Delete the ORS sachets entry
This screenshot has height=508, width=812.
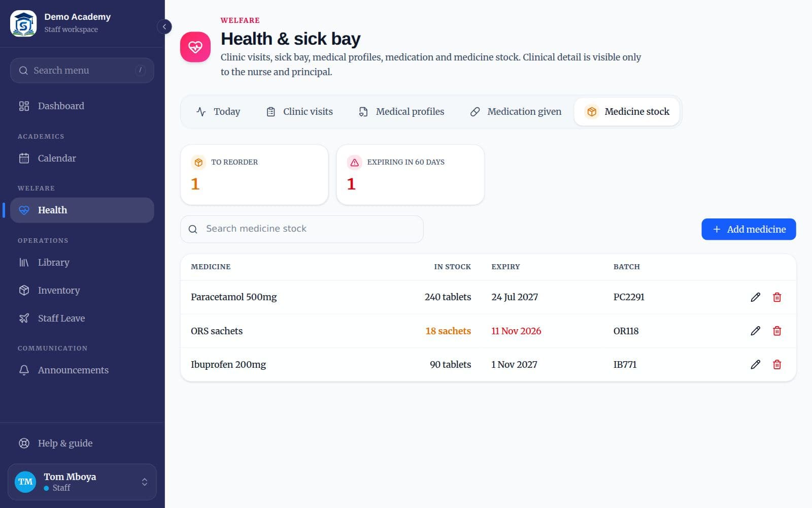click(777, 331)
